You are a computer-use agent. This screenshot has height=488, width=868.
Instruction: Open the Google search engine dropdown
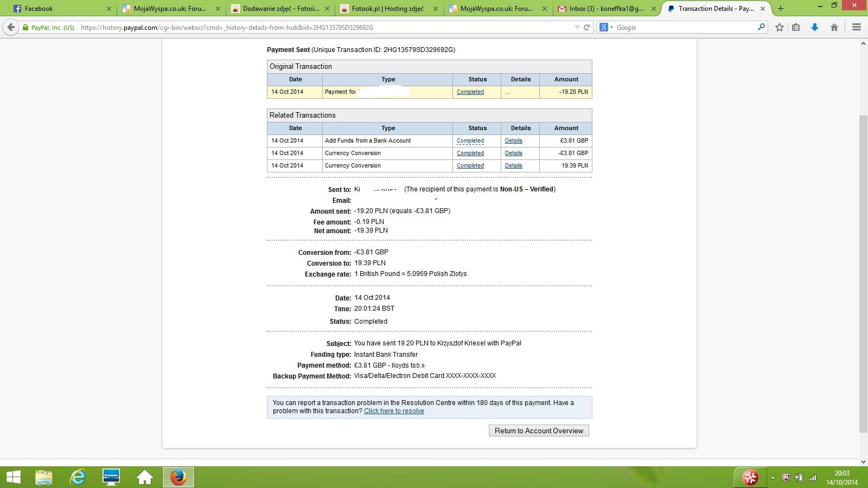[x=606, y=27]
